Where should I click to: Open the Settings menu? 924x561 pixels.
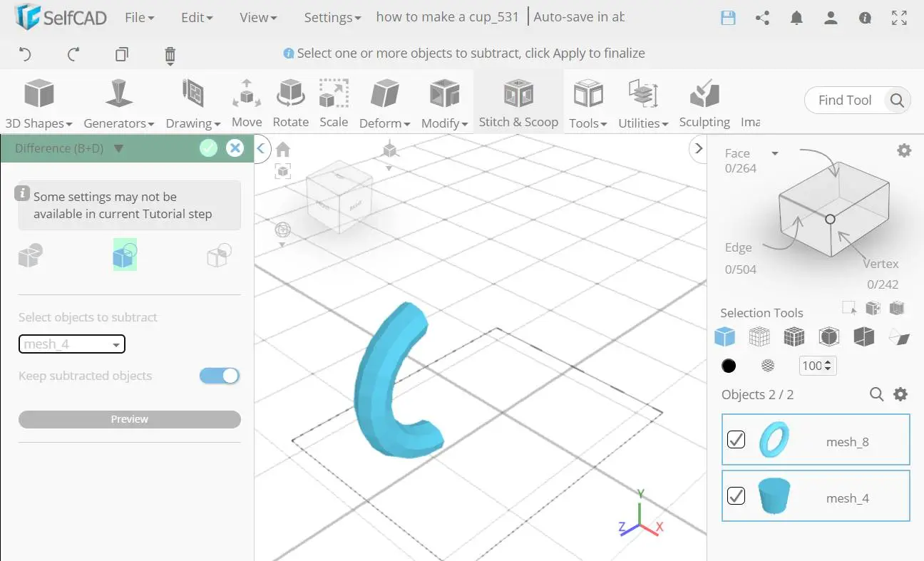click(x=332, y=18)
